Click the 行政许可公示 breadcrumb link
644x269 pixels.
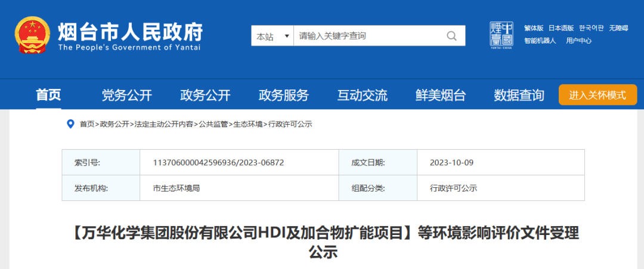point(290,124)
